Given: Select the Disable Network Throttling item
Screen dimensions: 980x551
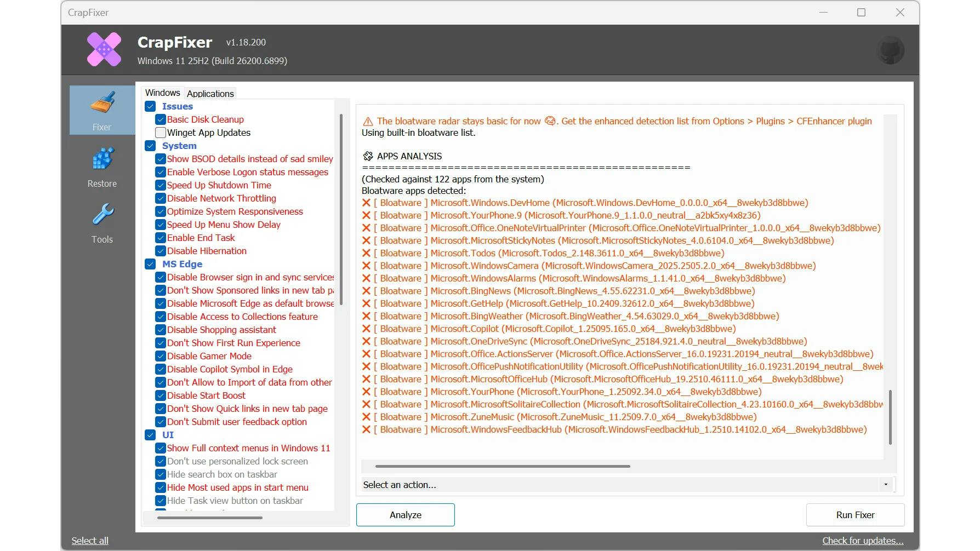Looking at the screenshot, I should [x=221, y=198].
